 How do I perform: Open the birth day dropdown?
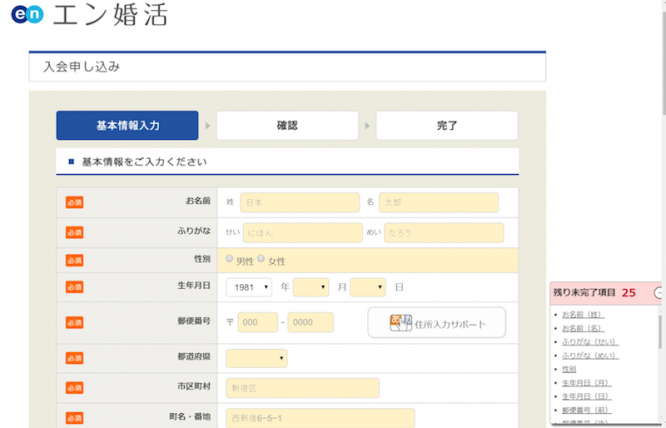coord(368,287)
